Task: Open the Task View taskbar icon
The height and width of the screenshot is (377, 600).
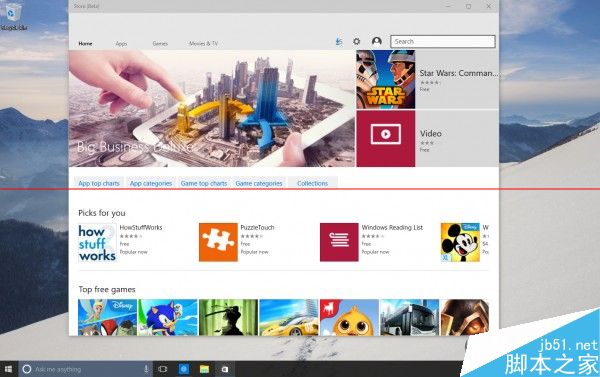Action: click(163, 369)
